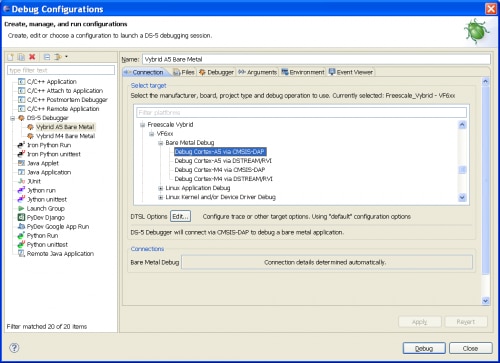Click the Java Application icon
500x363 pixels.
click(x=21, y=172)
